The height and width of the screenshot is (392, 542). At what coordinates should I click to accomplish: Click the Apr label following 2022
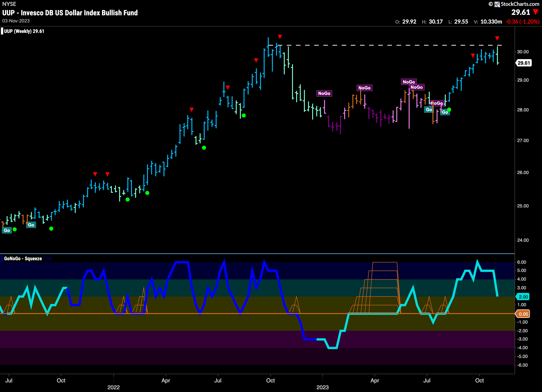[166, 381]
